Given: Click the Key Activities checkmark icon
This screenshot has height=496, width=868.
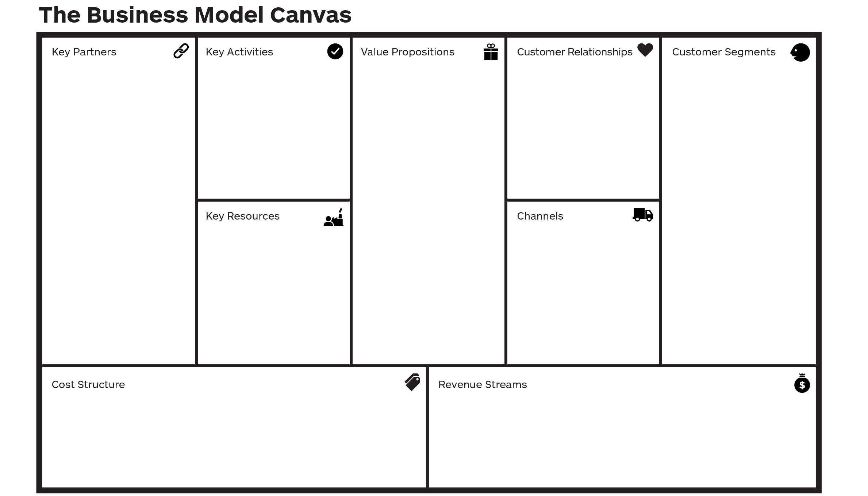Looking at the screenshot, I should tap(336, 53).
